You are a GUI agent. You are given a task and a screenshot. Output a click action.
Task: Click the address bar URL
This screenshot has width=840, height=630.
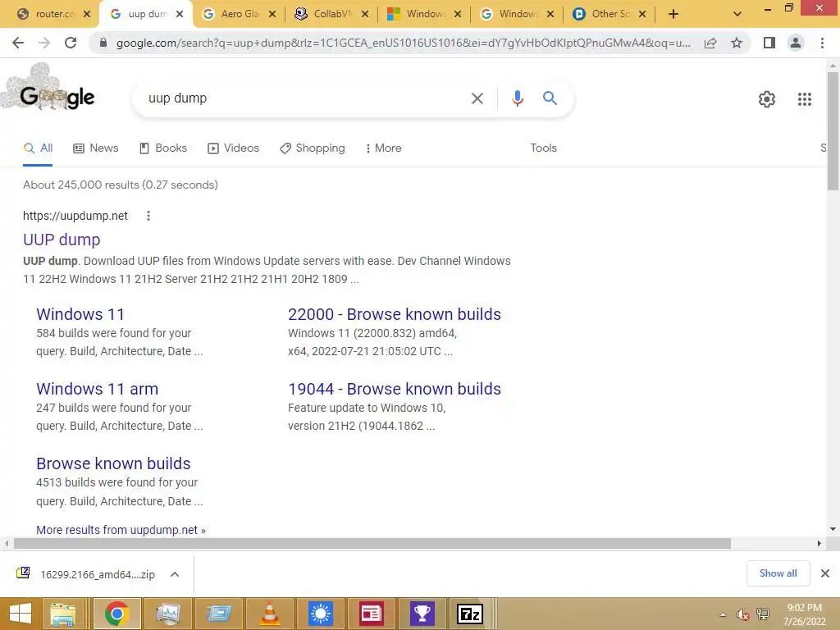coord(403,43)
